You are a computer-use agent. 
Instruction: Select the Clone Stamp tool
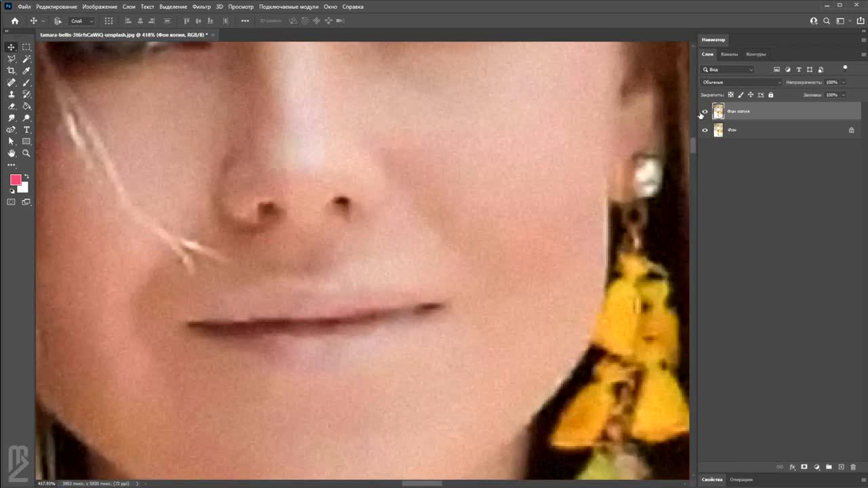pos(12,94)
